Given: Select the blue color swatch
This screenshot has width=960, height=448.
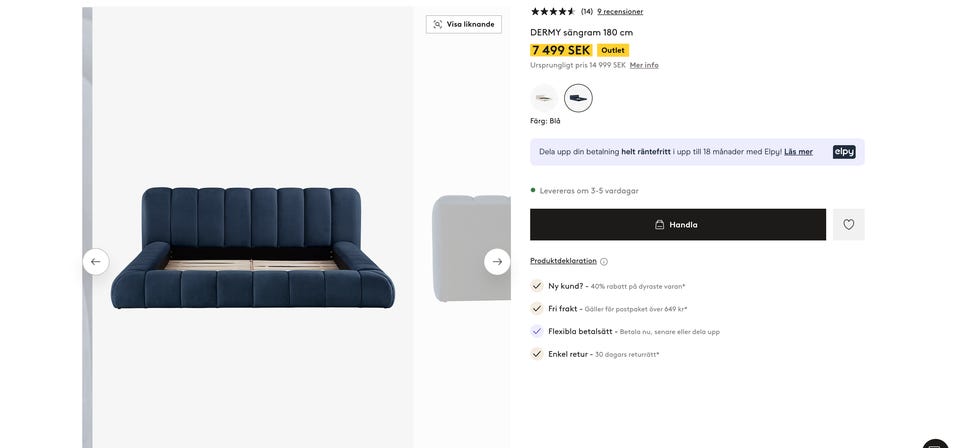Looking at the screenshot, I should [578, 98].
